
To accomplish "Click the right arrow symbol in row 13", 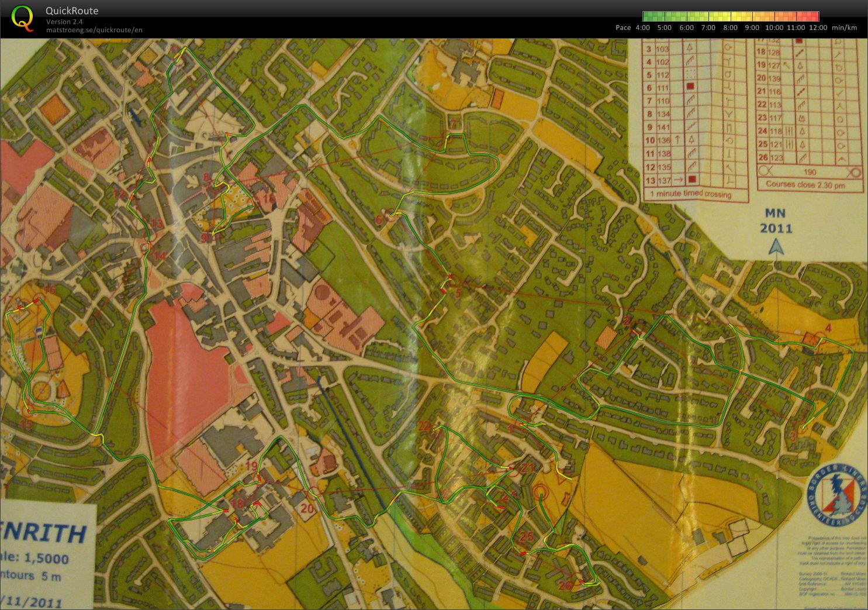I will pos(679,180).
